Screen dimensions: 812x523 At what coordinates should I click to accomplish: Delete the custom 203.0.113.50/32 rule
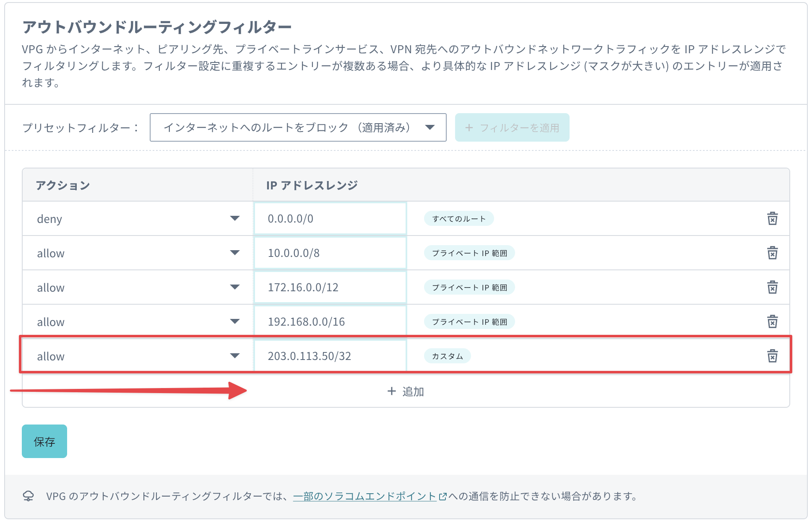pos(772,356)
